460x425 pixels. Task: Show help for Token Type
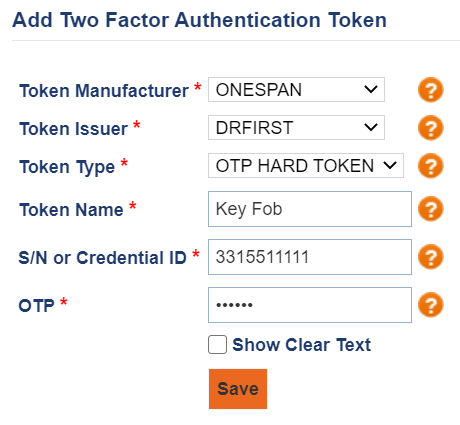[430, 166]
